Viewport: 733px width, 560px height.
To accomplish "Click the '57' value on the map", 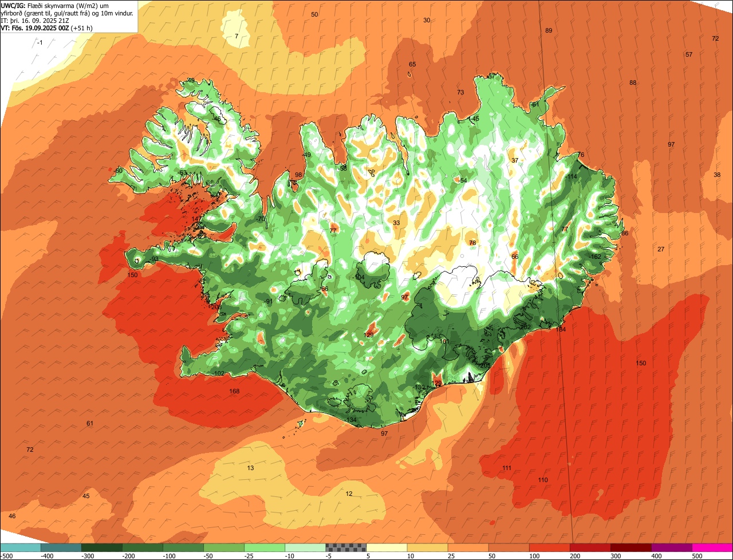I will point(689,55).
